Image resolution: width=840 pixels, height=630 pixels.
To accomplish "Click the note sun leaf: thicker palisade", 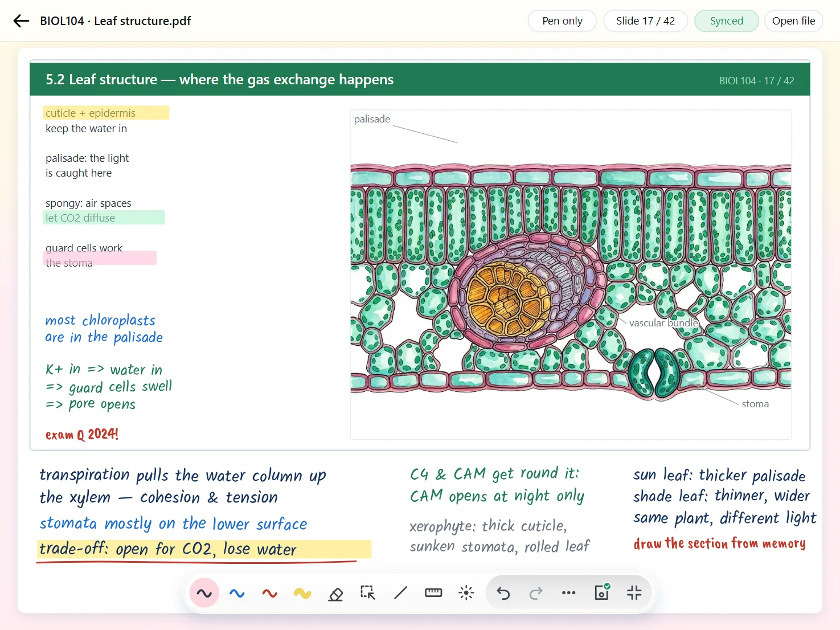I will (719, 475).
